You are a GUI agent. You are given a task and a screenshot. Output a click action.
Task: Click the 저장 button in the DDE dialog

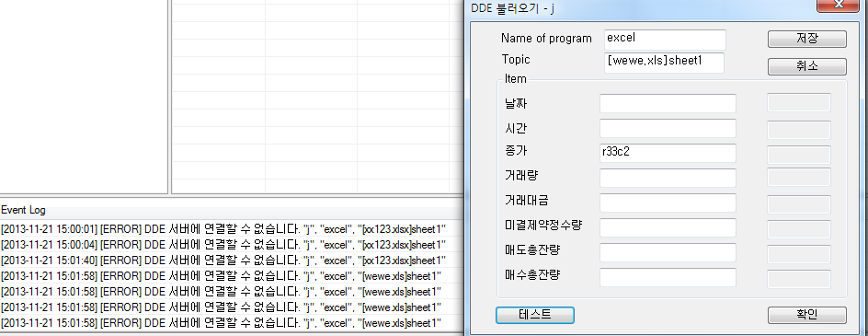pyautogui.click(x=806, y=39)
